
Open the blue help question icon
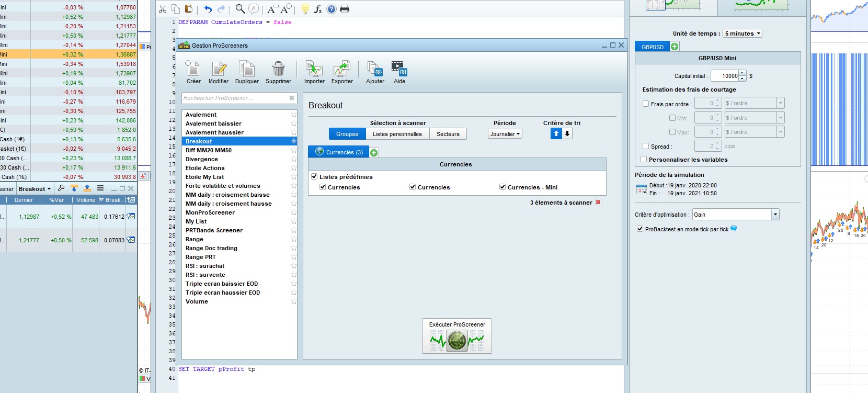[332, 9]
